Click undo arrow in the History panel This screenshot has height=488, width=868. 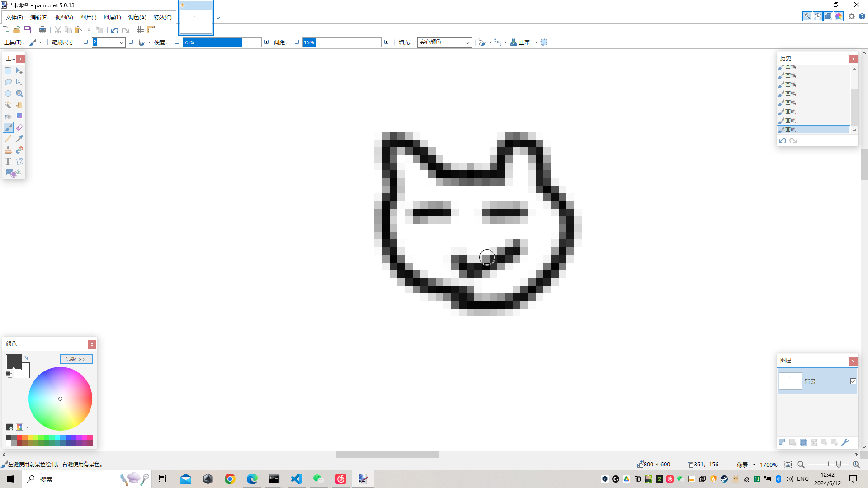click(x=783, y=141)
